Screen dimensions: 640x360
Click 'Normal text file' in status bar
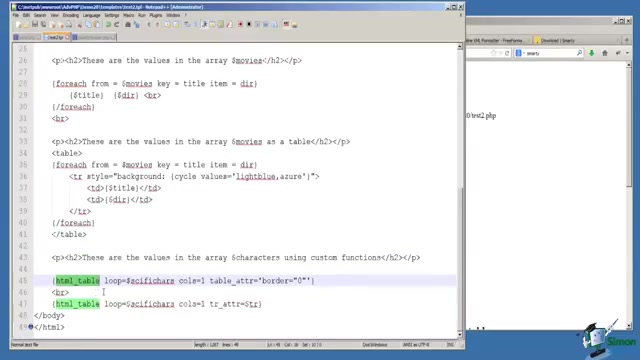pos(24,345)
